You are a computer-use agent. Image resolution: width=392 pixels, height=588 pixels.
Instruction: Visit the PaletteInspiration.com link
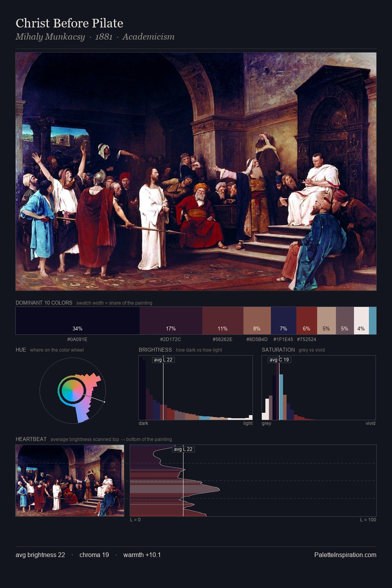point(345,555)
